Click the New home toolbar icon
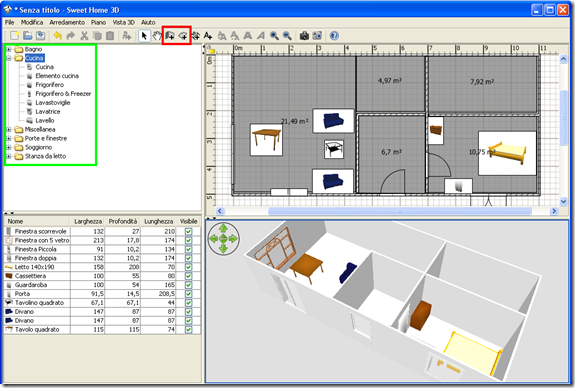The image size is (575, 388). pyautogui.click(x=15, y=36)
